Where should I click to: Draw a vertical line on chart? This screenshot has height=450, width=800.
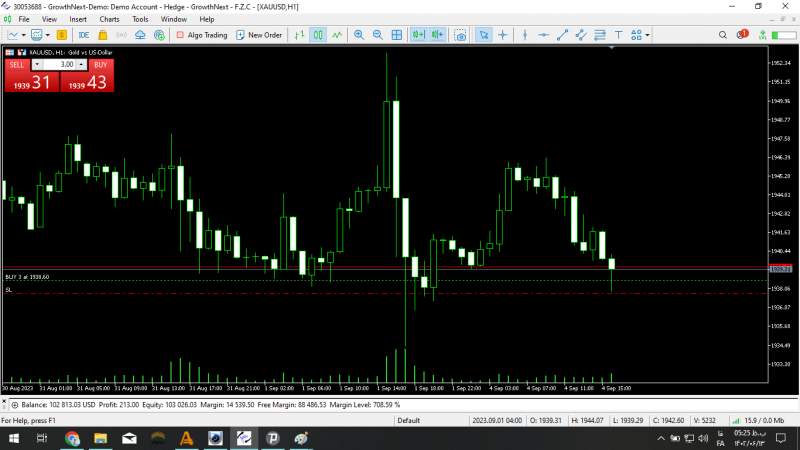pyautogui.click(x=524, y=35)
